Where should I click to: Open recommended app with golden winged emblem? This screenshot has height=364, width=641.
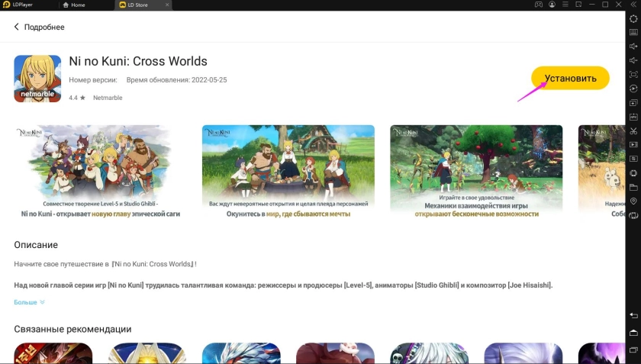[x=147, y=353]
